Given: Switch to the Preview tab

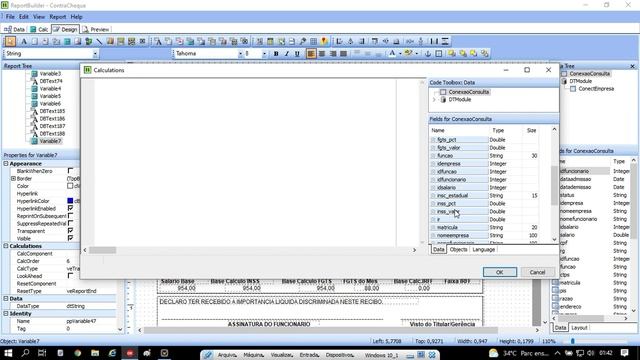Looking at the screenshot, I should click(x=96, y=29).
